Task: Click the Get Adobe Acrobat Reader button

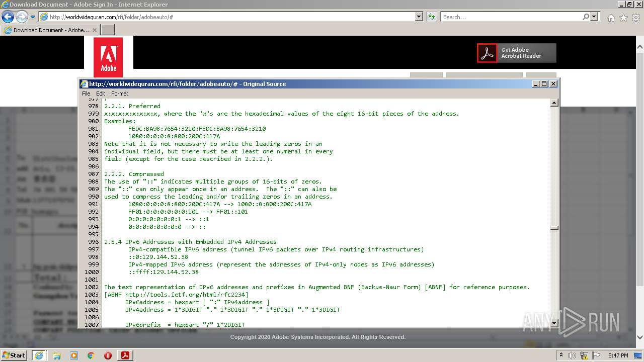Action: pyautogui.click(x=517, y=53)
